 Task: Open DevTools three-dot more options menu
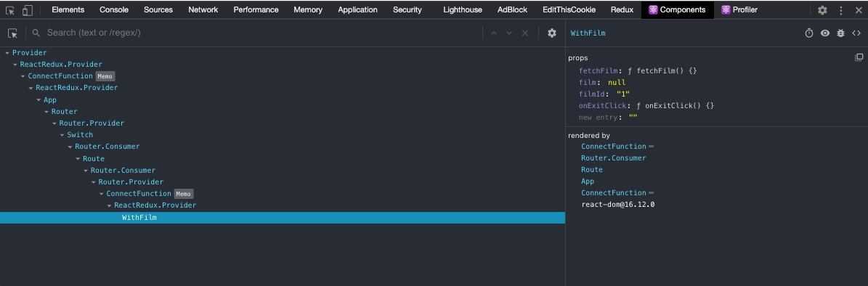tap(841, 10)
